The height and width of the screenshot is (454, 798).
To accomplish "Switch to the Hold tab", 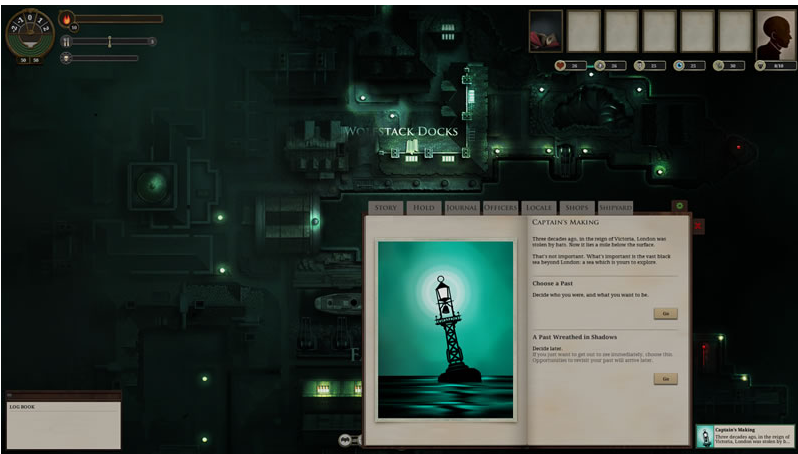I will click(x=423, y=208).
